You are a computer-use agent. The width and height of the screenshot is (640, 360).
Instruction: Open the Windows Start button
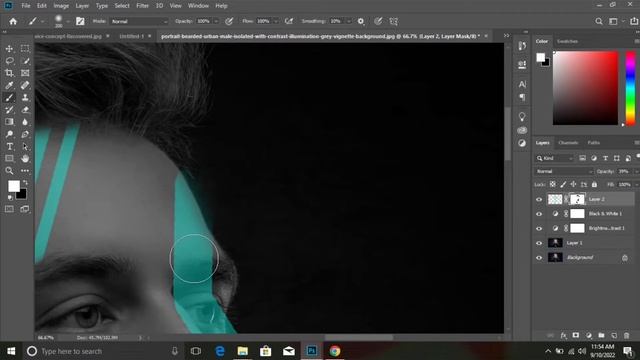pyautogui.click(x=11, y=351)
